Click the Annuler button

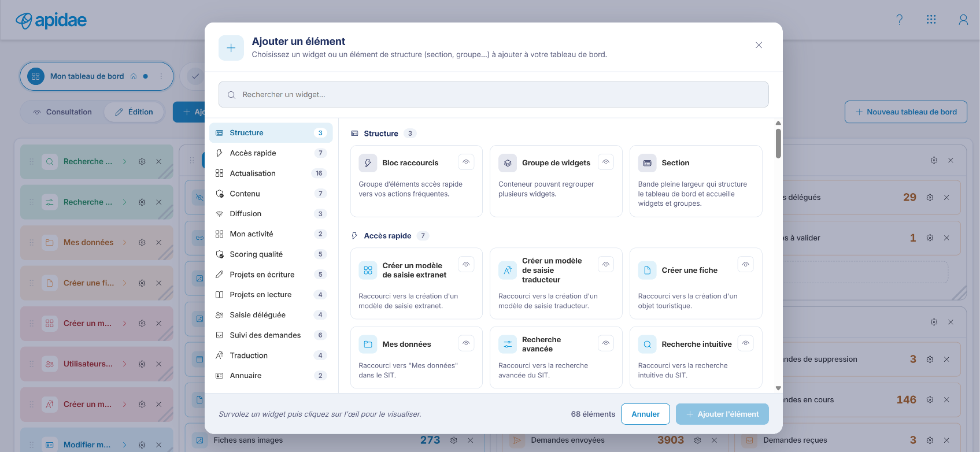645,414
